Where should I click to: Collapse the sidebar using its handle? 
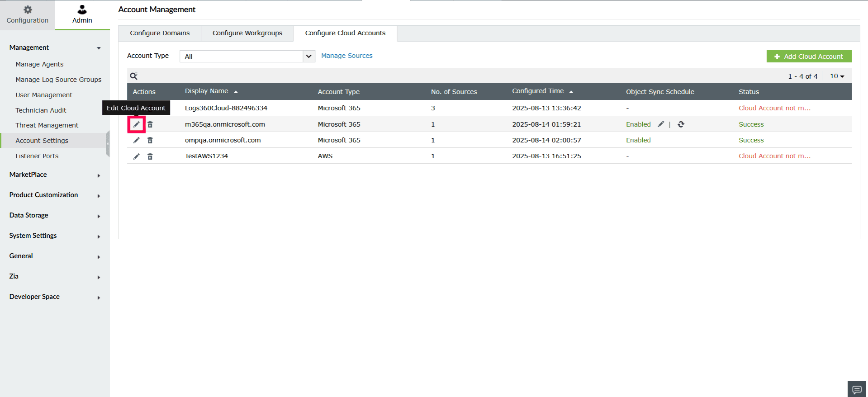point(108,144)
